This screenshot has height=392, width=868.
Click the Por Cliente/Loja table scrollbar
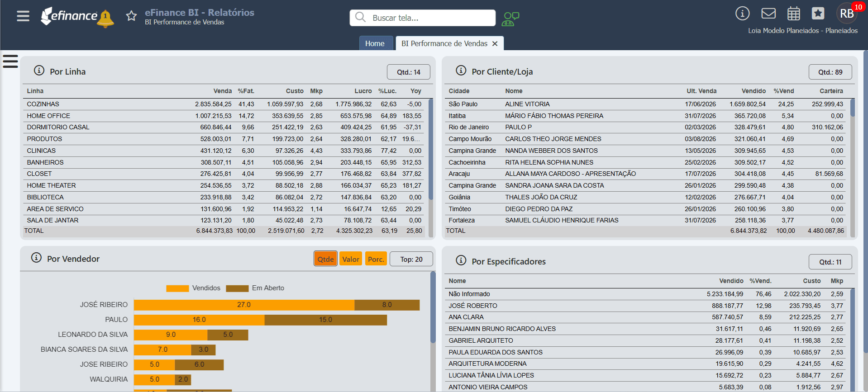pyautogui.click(x=853, y=108)
